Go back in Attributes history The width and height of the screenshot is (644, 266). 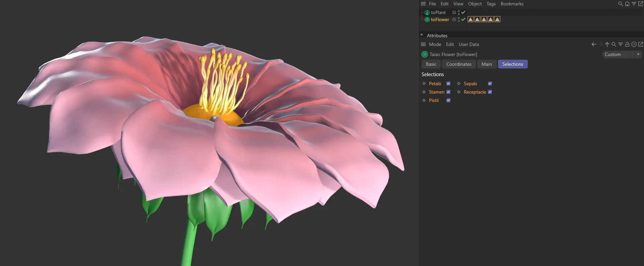[x=594, y=44]
